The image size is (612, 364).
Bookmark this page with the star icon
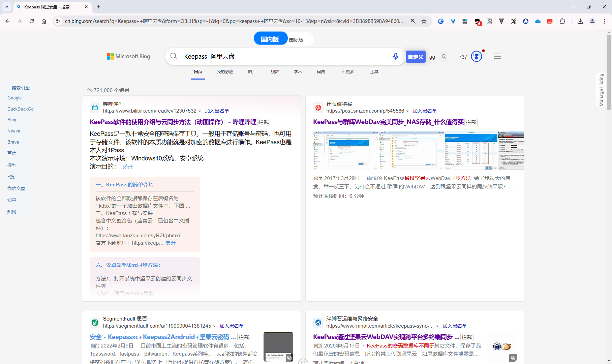click(x=424, y=21)
